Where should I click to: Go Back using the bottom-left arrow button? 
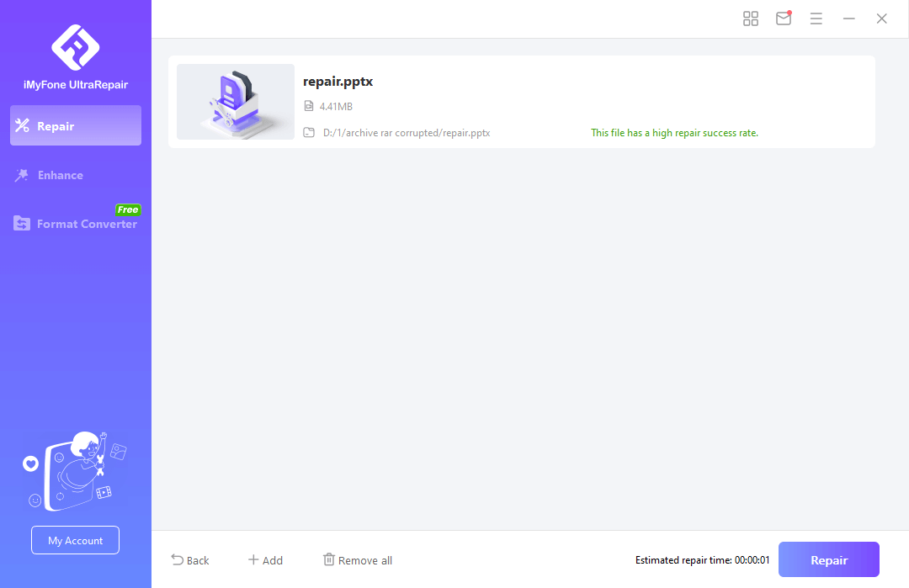[x=189, y=560]
